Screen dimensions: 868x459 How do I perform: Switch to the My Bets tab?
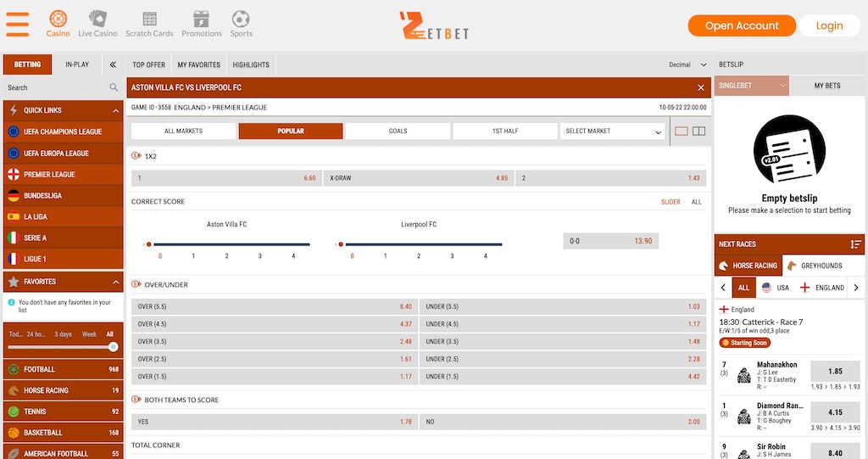(x=827, y=86)
